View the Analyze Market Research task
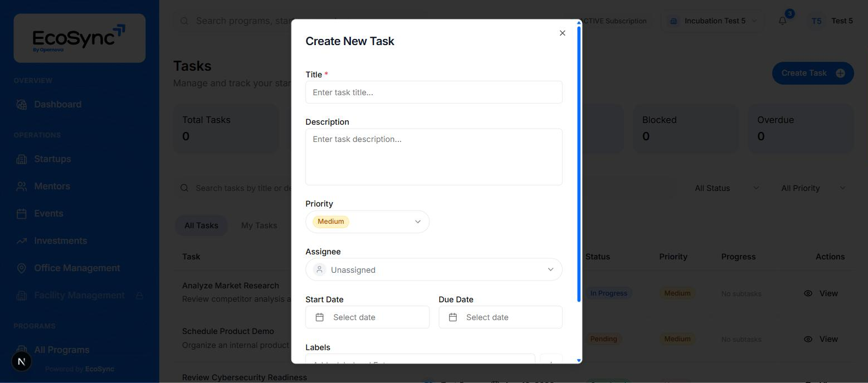 pos(821,293)
